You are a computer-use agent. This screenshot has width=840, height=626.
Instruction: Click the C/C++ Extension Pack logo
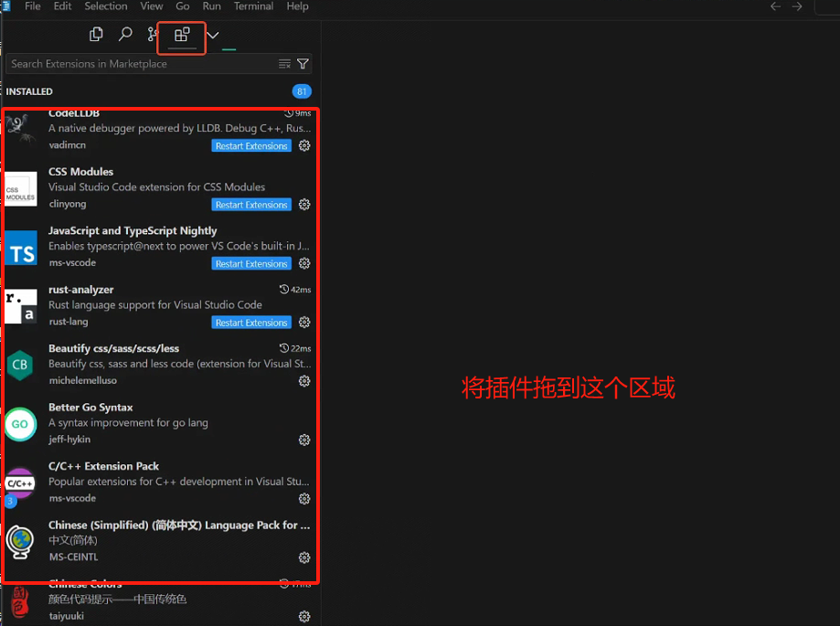click(x=20, y=483)
